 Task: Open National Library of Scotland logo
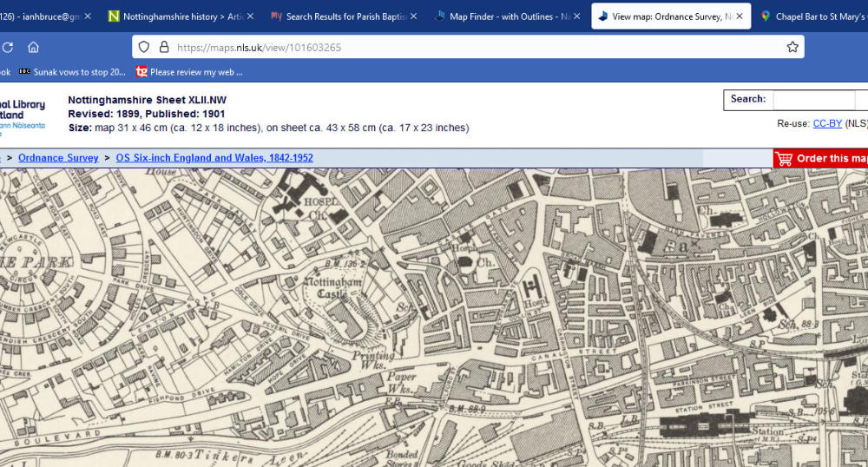coord(23,115)
